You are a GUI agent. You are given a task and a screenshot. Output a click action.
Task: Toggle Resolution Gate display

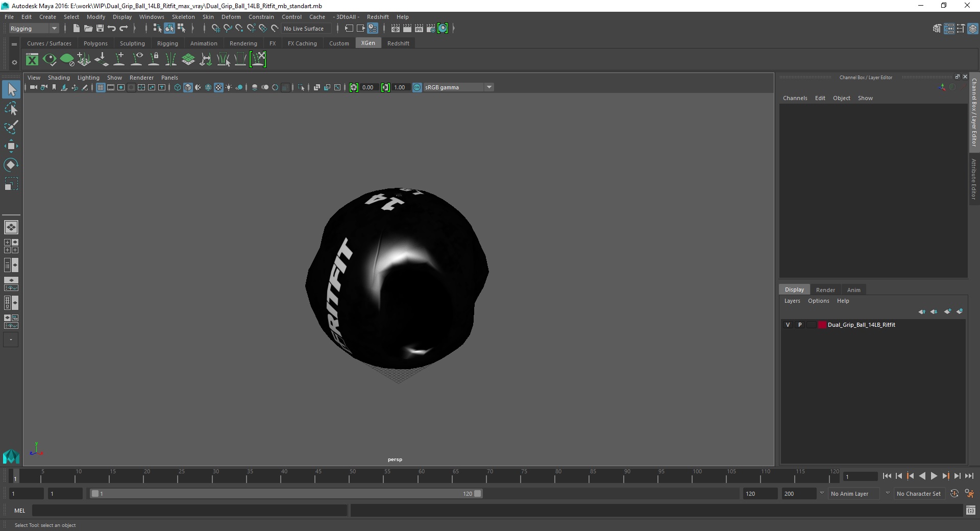pyautogui.click(x=121, y=87)
